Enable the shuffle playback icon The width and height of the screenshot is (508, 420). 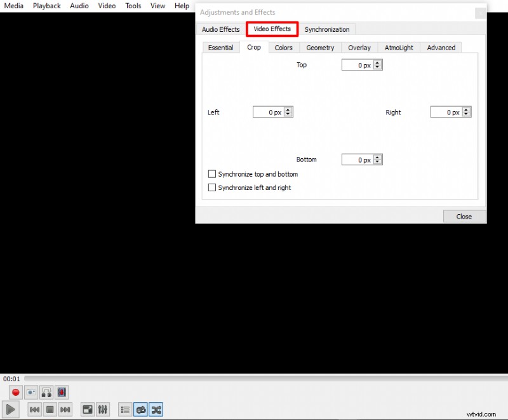[156, 409]
